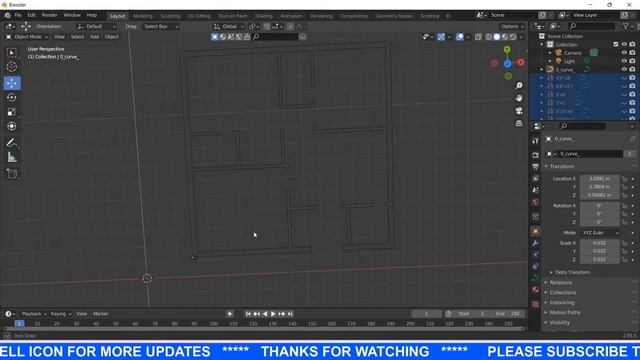Open Global transform orientation dropdown
Screen dimensions: 640x360
click(229, 27)
